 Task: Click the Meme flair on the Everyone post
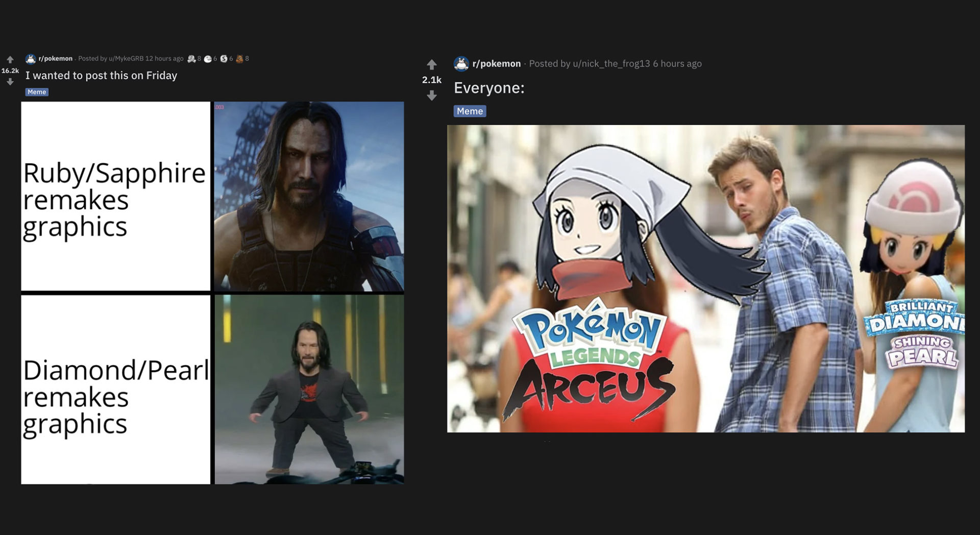click(x=470, y=111)
